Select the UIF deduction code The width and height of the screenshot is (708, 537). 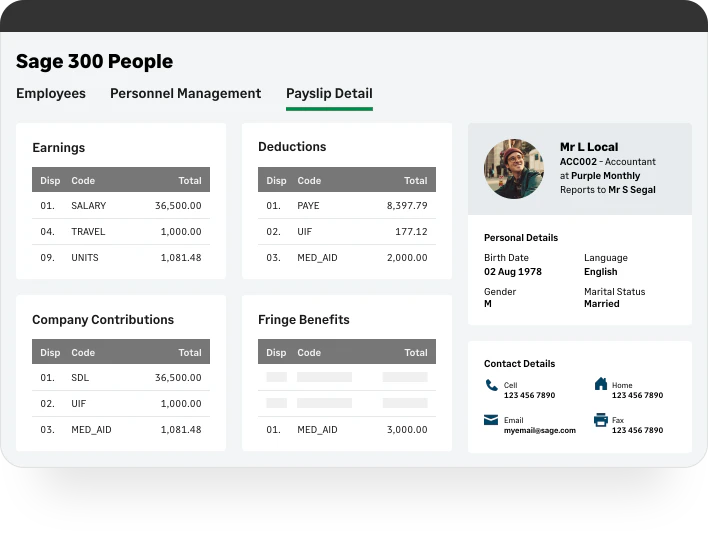pyautogui.click(x=304, y=232)
